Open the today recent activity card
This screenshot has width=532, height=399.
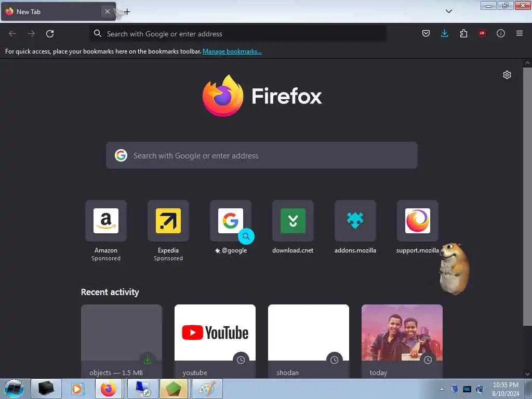coord(402,341)
